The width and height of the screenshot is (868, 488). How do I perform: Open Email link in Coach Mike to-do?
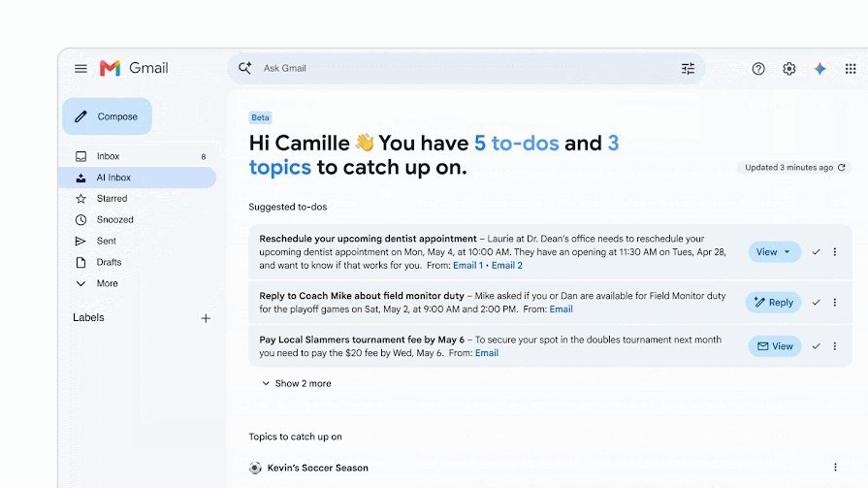561,309
